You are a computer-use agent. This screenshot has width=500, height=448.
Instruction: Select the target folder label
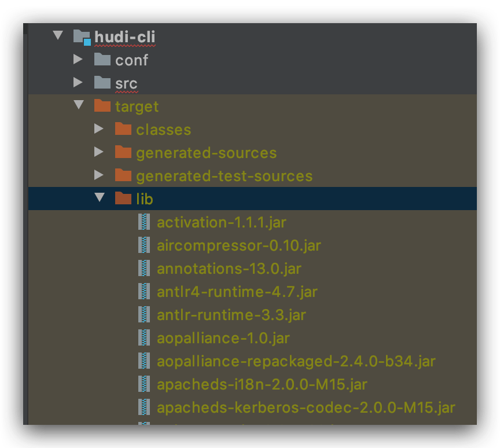pyautogui.click(x=137, y=107)
